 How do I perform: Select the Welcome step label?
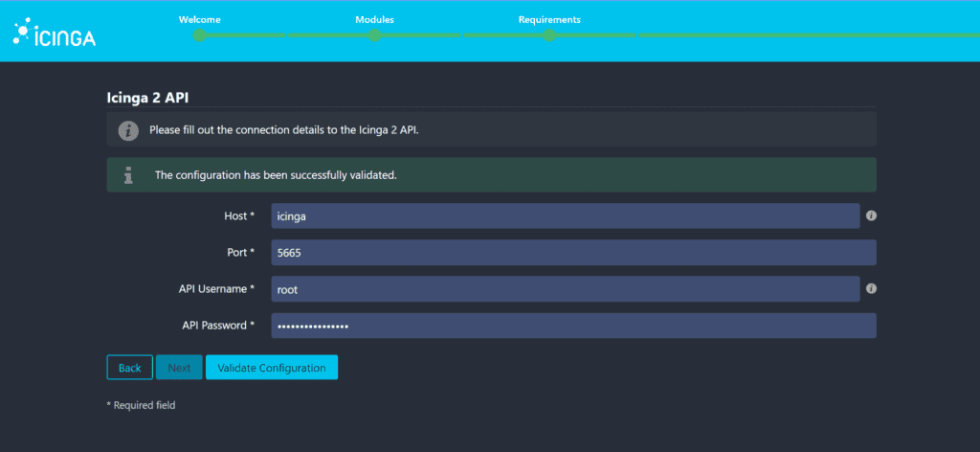click(x=198, y=19)
